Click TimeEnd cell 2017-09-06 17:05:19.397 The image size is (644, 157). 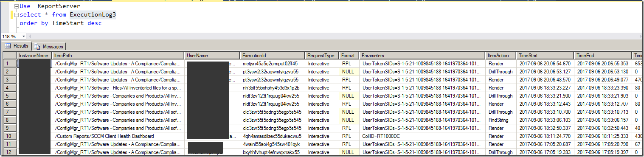[x=603, y=152]
